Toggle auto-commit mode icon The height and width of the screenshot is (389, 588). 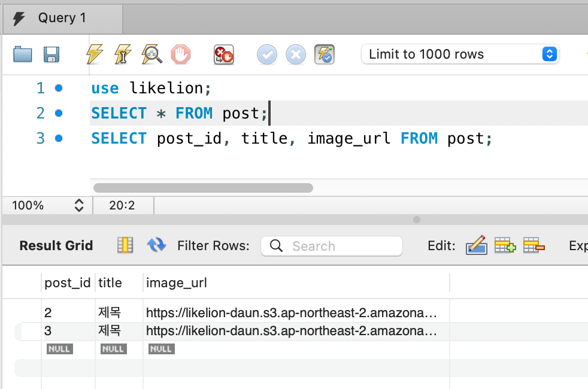[x=325, y=54]
